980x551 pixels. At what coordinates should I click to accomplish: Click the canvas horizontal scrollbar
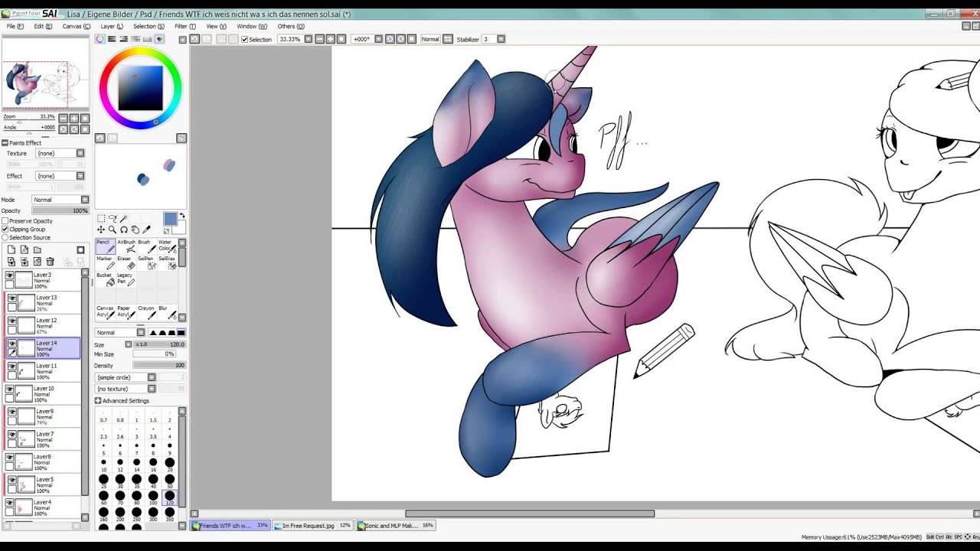(x=530, y=514)
